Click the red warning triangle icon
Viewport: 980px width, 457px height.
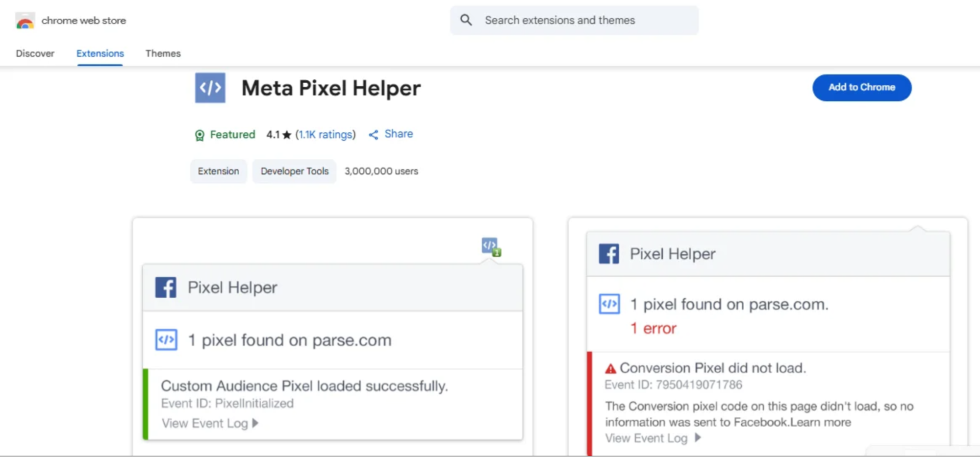[x=610, y=368]
